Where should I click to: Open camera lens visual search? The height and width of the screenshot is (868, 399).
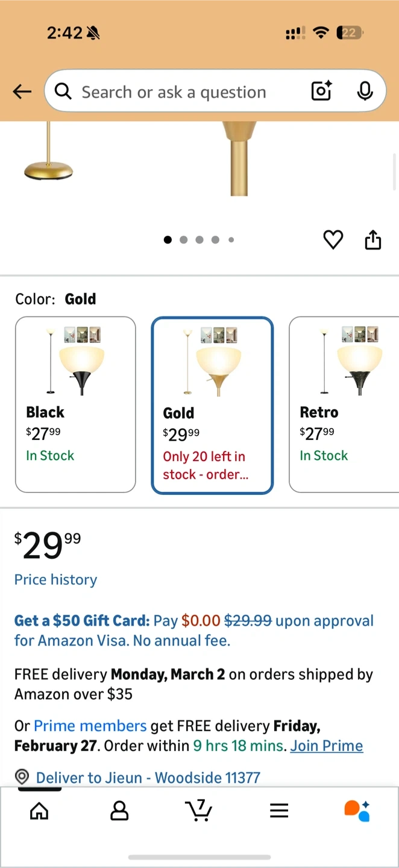321,91
